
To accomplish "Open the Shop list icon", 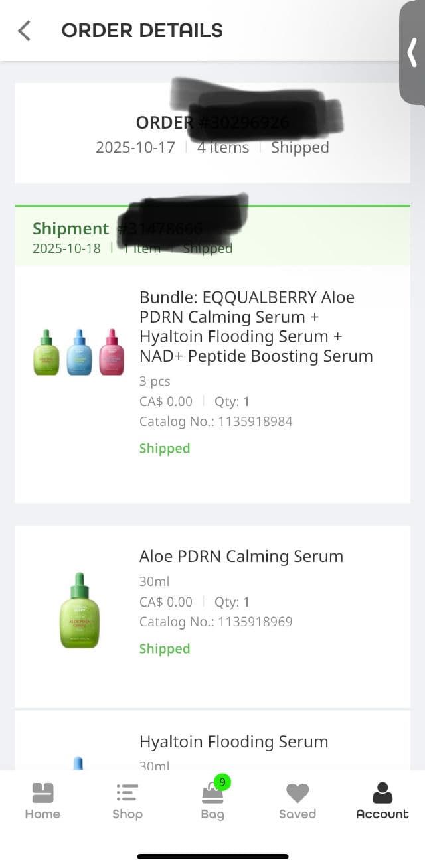I will point(127,793).
